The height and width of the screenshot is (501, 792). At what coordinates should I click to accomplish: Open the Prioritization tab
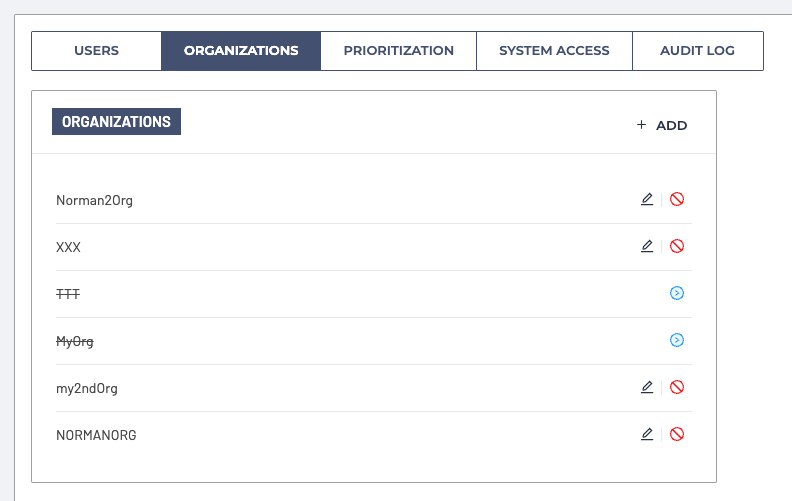[398, 51]
